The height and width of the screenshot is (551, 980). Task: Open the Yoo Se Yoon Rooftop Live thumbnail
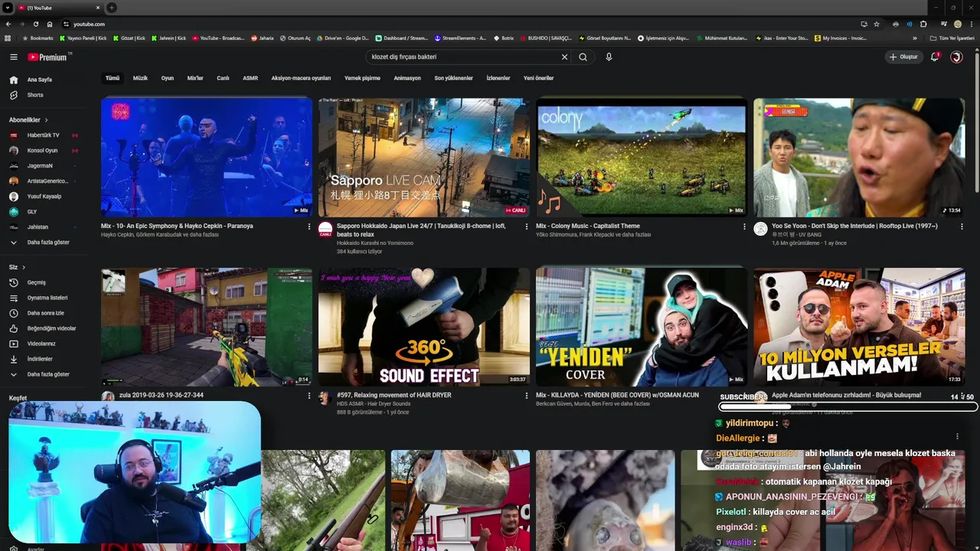[x=859, y=157]
